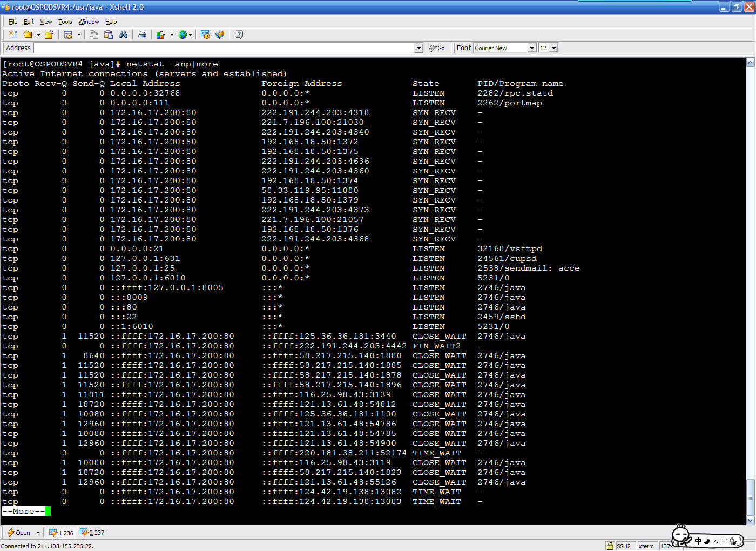Expand the arrow beside the Open folder icon
The width and height of the screenshot is (756, 551).
(38, 35)
